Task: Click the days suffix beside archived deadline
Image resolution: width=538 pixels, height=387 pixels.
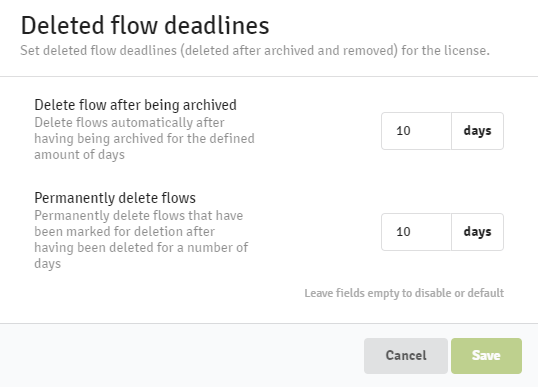Action: pyautogui.click(x=478, y=131)
